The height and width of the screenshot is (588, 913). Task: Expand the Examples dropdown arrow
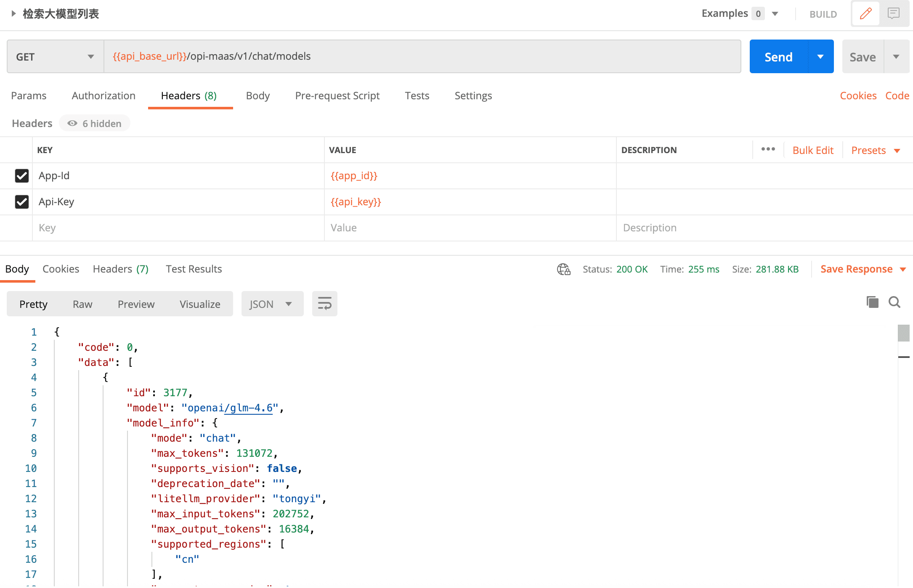pyautogui.click(x=775, y=13)
